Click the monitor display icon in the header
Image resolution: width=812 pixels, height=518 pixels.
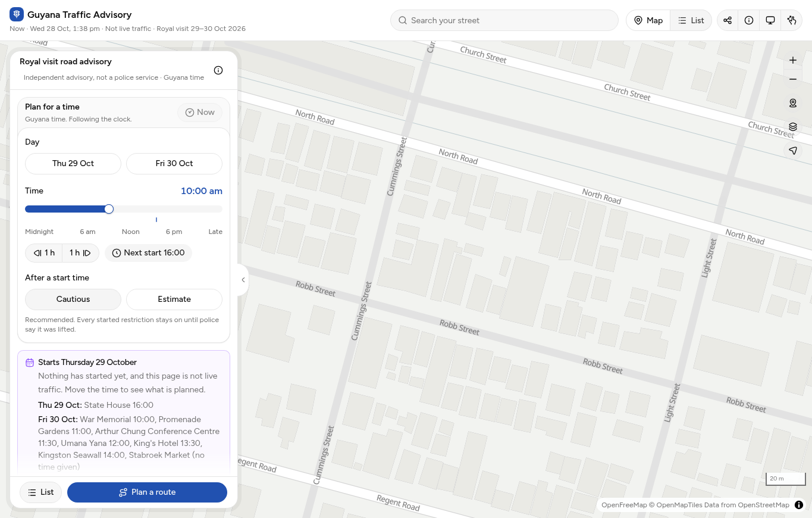[x=770, y=20]
